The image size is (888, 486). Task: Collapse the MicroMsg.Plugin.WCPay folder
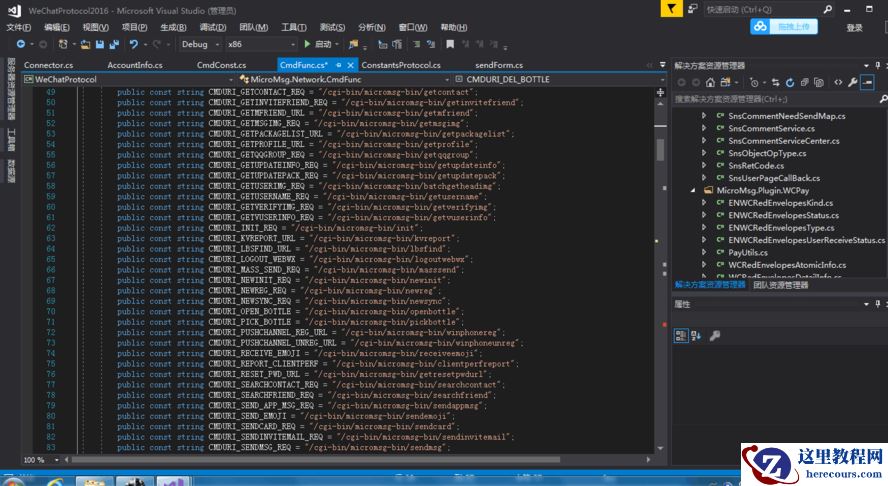693,189
